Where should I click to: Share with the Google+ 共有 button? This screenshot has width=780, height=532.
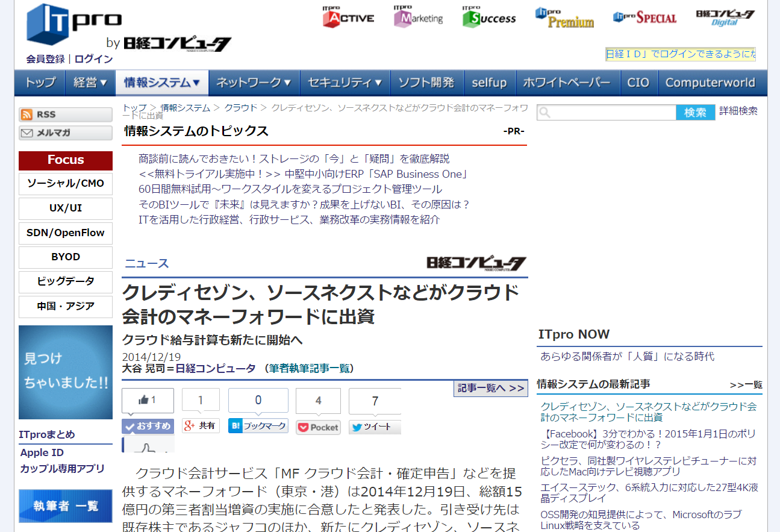pos(201,426)
